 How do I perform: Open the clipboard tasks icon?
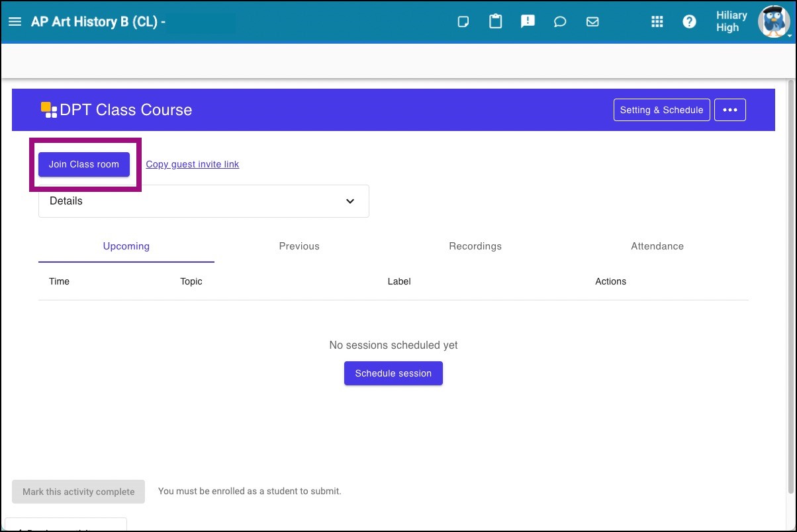495,21
